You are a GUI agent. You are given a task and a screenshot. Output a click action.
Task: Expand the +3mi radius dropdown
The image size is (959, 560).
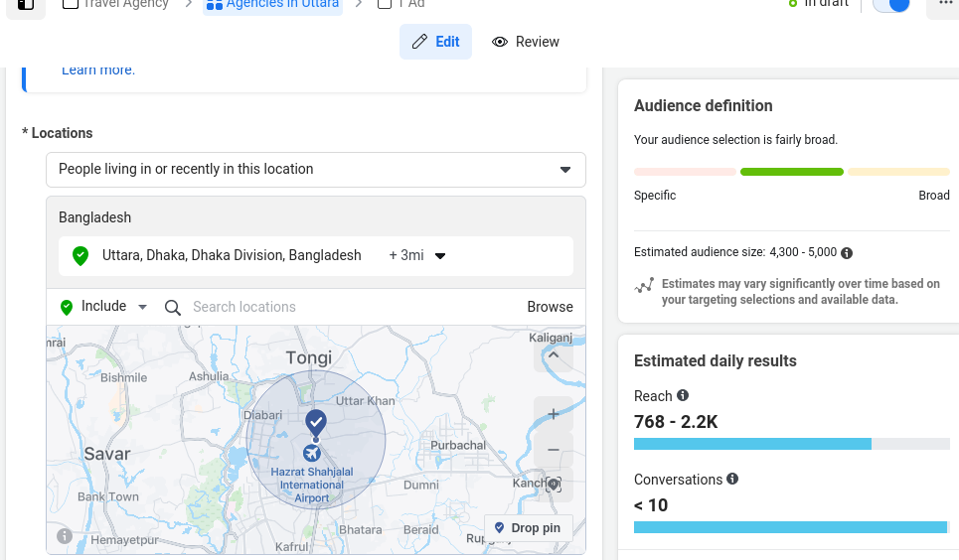[417, 256]
